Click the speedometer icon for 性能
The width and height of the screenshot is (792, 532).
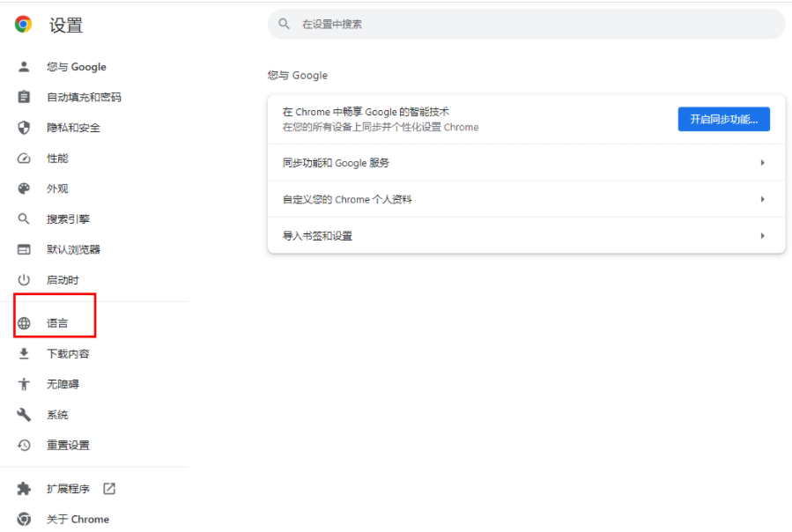(24, 159)
